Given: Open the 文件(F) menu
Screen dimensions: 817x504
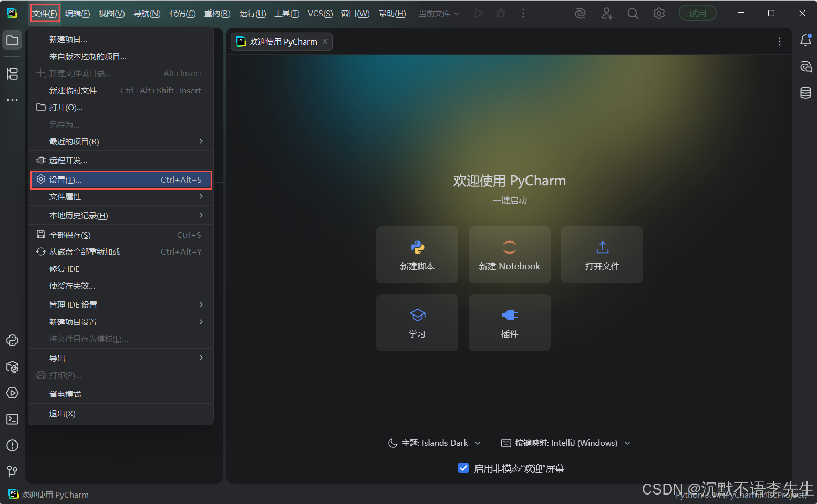Looking at the screenshot, I should coord(45,13).
